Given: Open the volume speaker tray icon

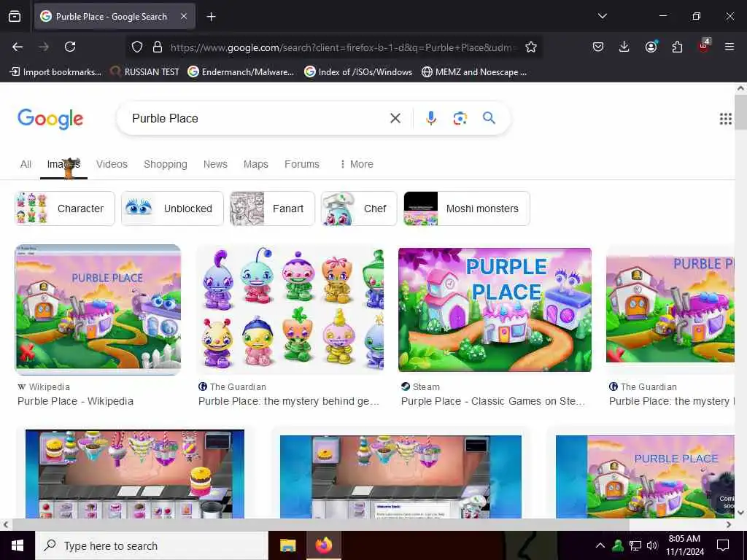Looking at the screenshot, I should [x=651, y=545].
